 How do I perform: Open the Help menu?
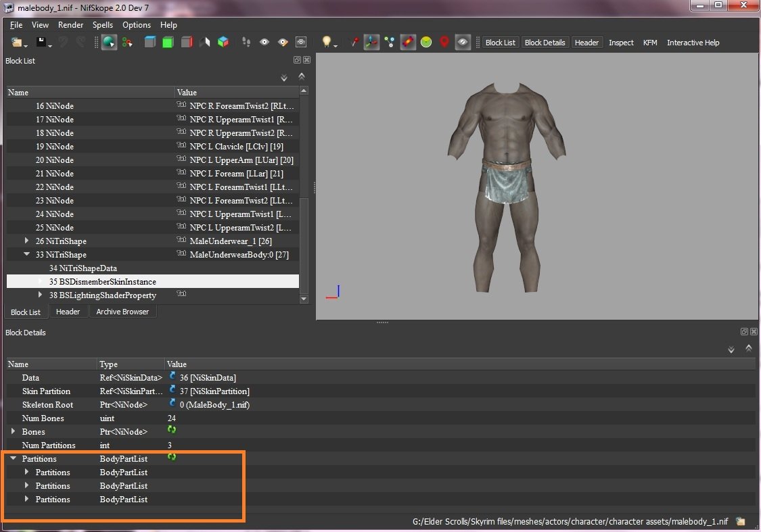coord(168,25)
